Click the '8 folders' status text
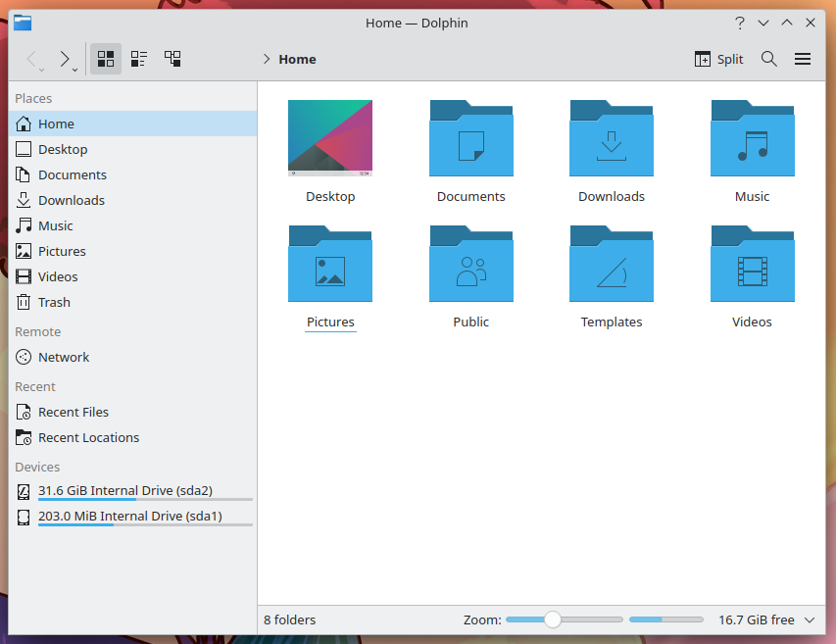Image resolution: width=836 pixels, height=644 pixels. [289, 620]
